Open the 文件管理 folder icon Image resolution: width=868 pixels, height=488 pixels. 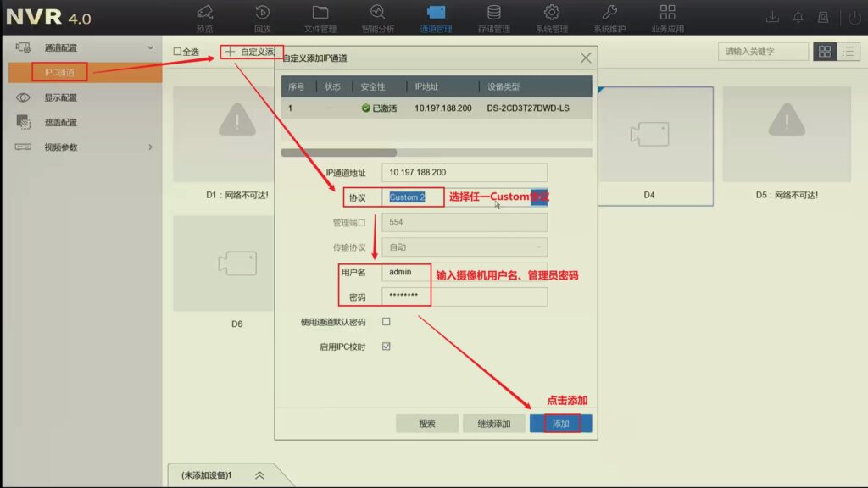[320, 14]
